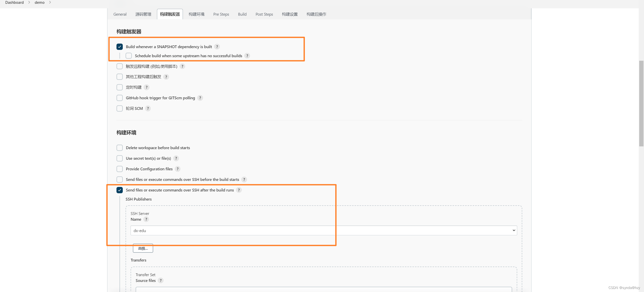Viewport: 644px width, 292px height.
Task: Switch to the 源码管理 tab
Action: 143,14
